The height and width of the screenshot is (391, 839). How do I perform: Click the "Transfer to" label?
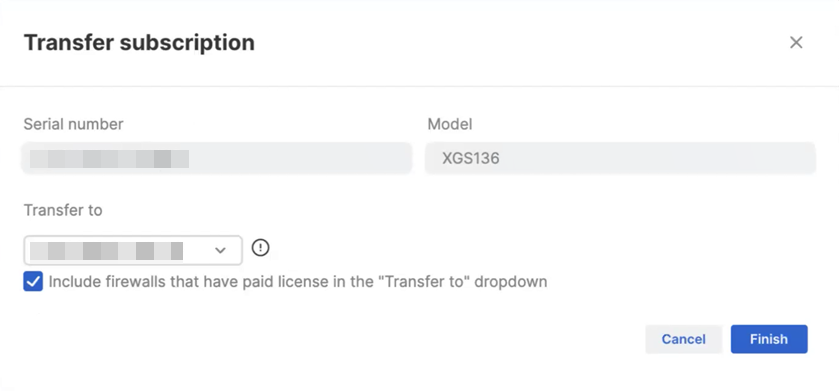coord(63,210)
